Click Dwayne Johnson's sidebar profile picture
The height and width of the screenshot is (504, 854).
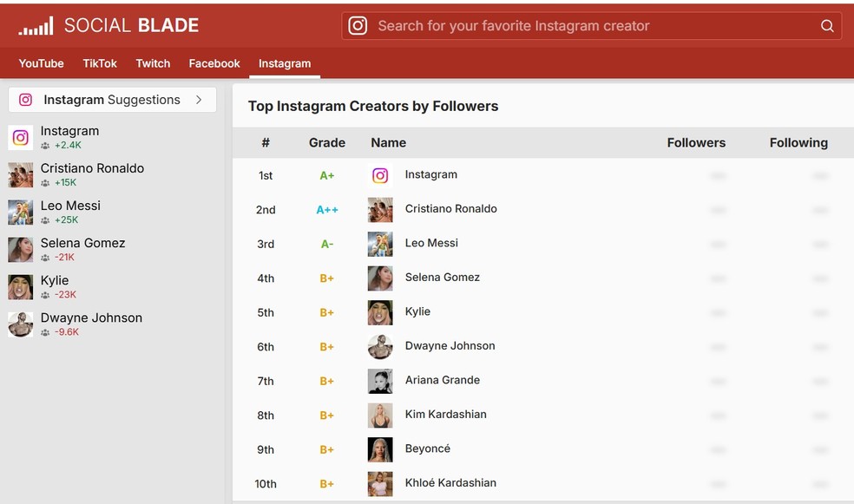tap(21, 324)
